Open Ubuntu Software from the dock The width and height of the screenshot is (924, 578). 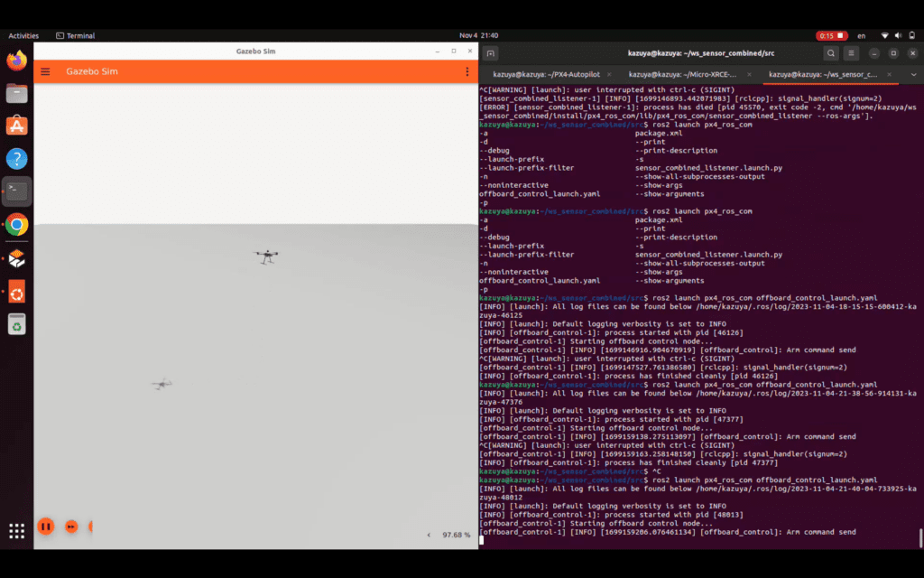point(16,126)
